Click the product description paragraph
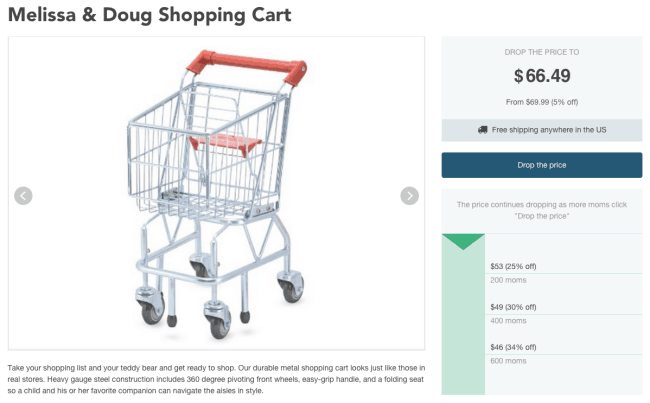Viewport: 650px width, 403px height. point(216,379)
